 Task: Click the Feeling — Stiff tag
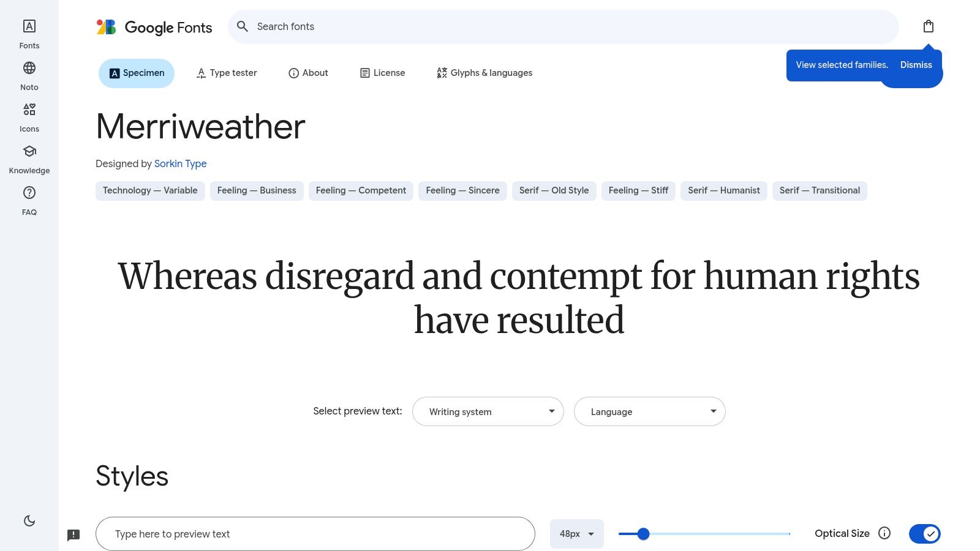[x=638, y=190]
